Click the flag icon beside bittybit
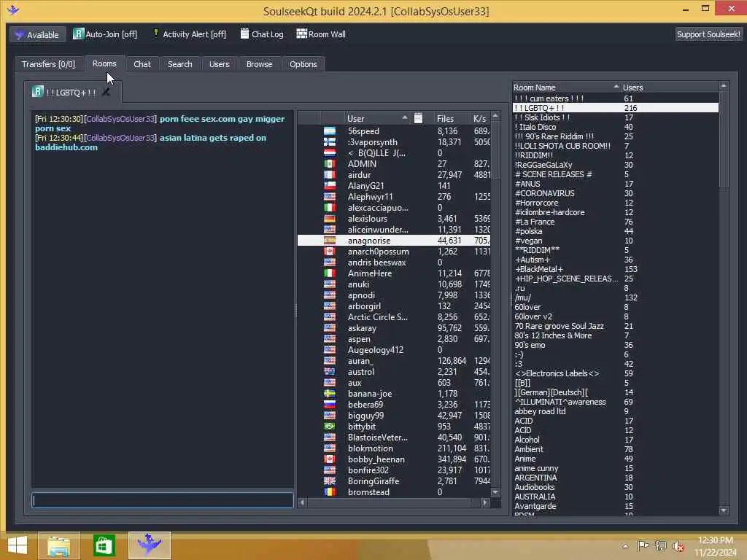 pyautogui.click(x=329, y=426)
